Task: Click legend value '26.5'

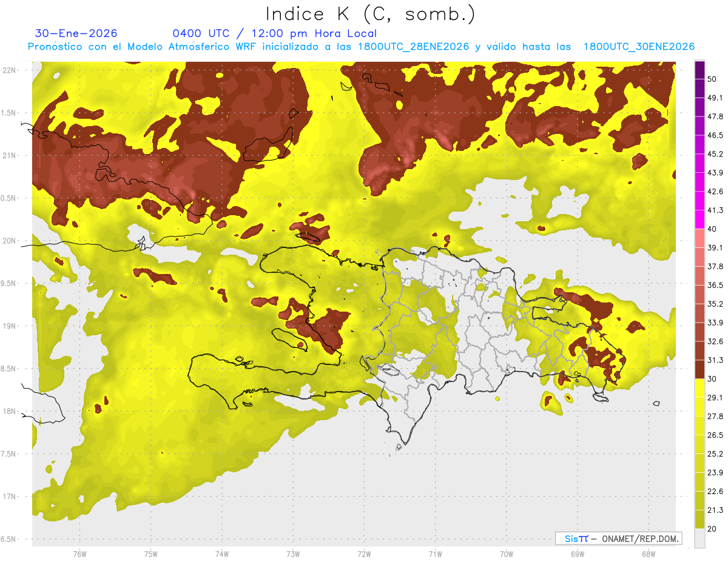Action: [715, 435]
